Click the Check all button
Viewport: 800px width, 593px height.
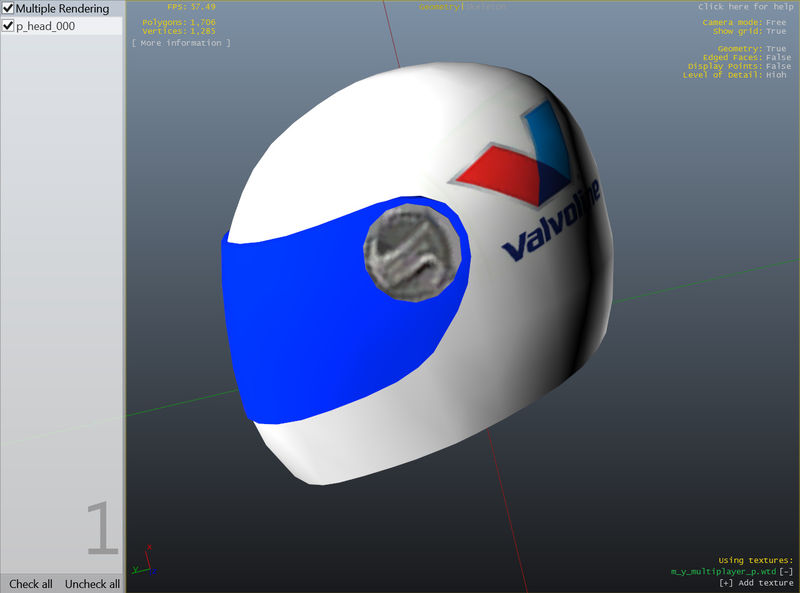31,584
